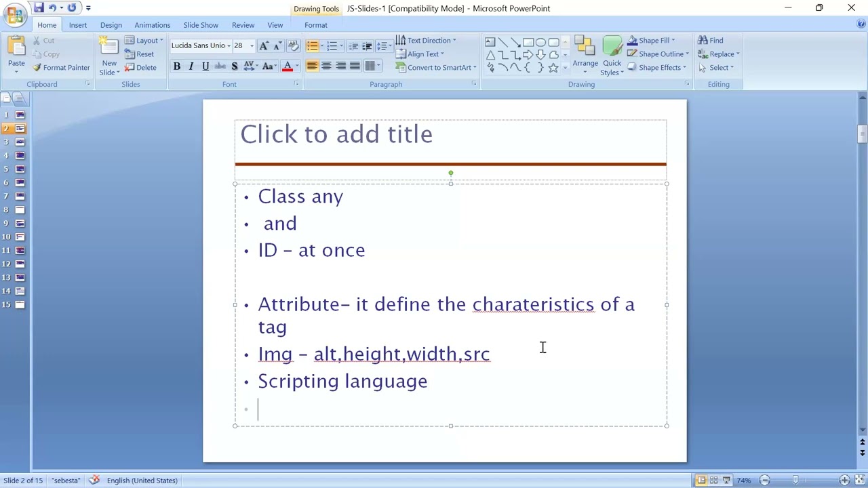Click the New Slide icon

(x=108, y=46)
